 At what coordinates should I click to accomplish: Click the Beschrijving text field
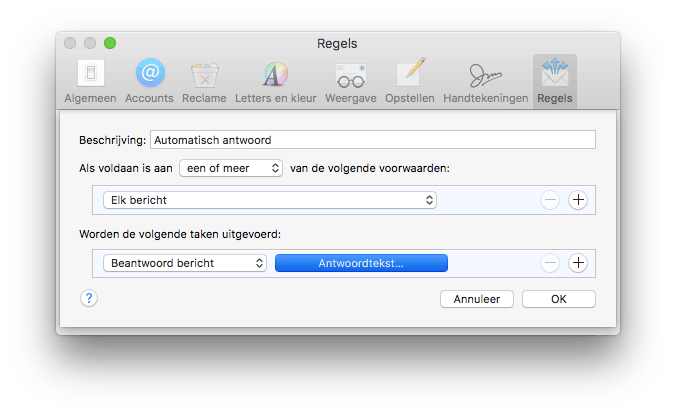372,140
